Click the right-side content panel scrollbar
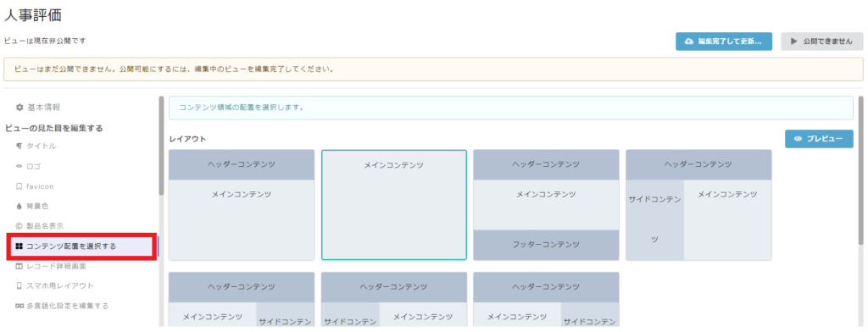The image size is (868, 332). click(x=860, y=170)
